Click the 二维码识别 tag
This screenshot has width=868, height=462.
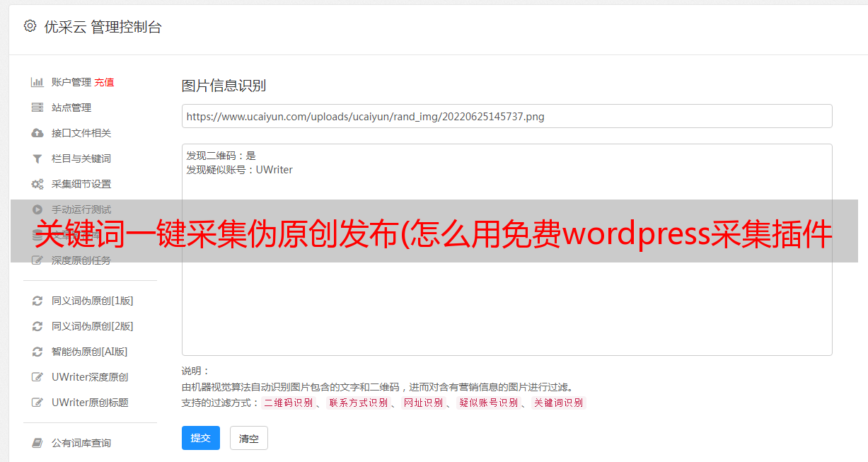click(x=288, y=403)
